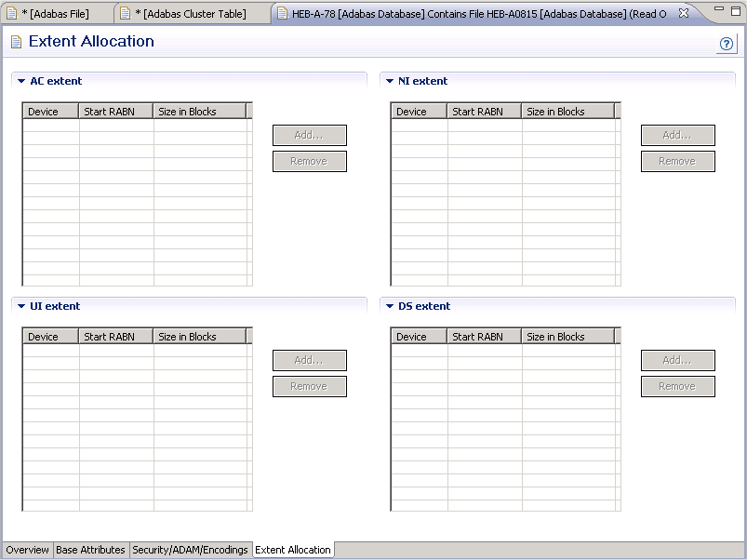Viewport: 747px width, 560px height.
Task: Collapse the UI extent section
Action: point(20,307)
